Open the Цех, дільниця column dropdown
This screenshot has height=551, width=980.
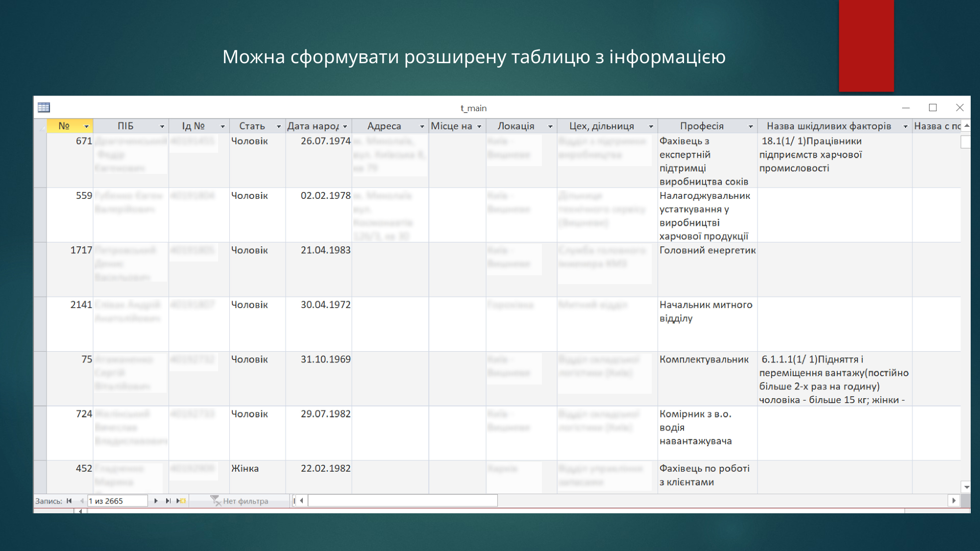click(651, 126)
